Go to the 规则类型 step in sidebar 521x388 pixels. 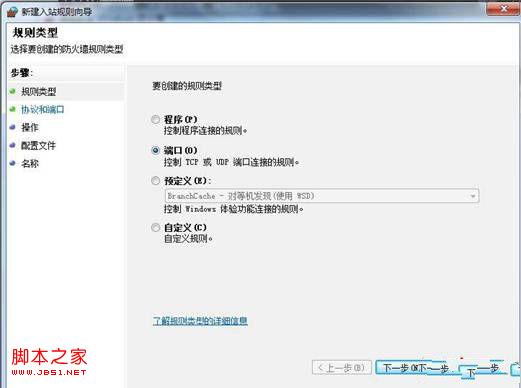[x=39, y=91]
